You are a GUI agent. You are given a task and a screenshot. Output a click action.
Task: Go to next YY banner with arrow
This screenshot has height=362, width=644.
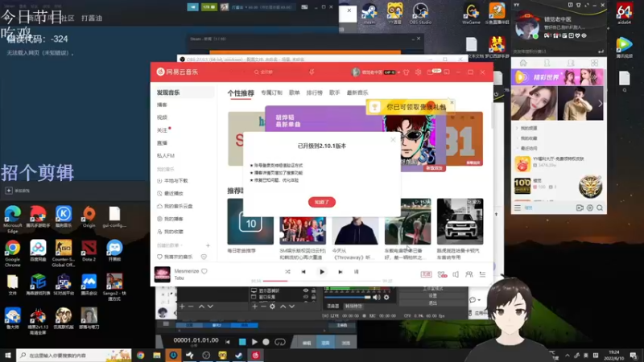pos(600,104)
